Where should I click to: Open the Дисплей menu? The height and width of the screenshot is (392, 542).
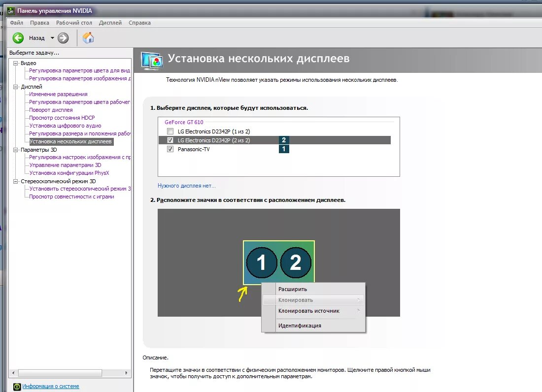pos(110,23)
